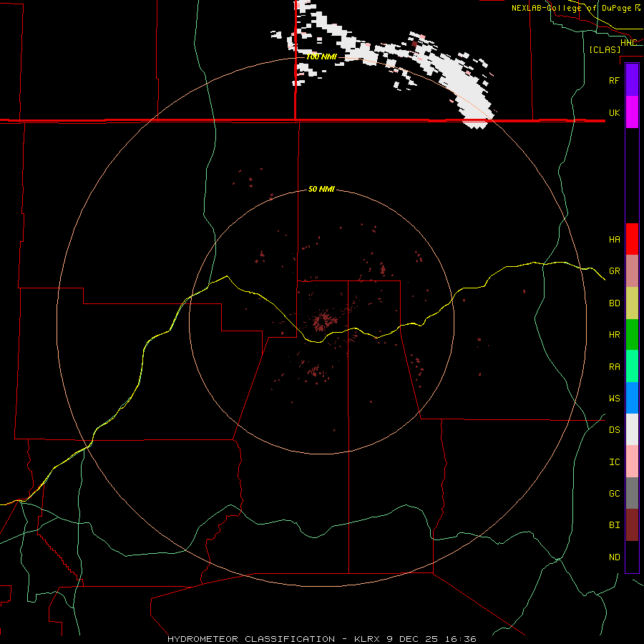The width and height of the screenshot is (644, 644).
Task: Pick the yellow BD legend swatch
Action: 632,303
